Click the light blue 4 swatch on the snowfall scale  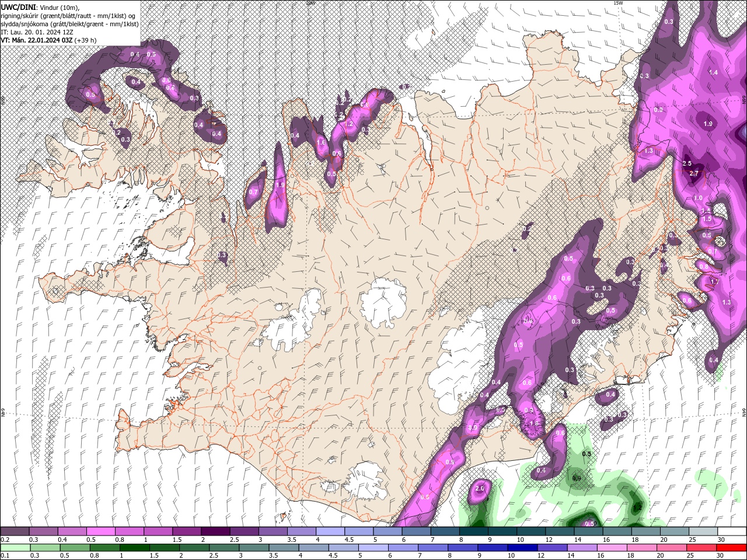tap(330, 531)
